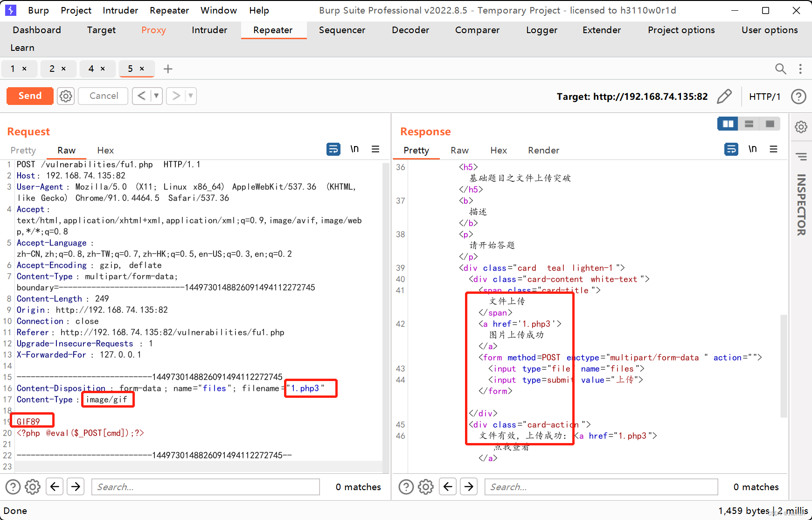Open the Learn tab
This screenshot has height=520, width=812.
point(22,48)
